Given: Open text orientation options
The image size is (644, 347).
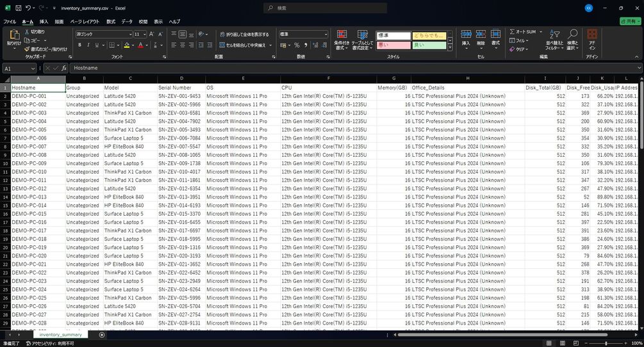Looking at the screenshot, I should pyautogui.click(x=203, y=34).
